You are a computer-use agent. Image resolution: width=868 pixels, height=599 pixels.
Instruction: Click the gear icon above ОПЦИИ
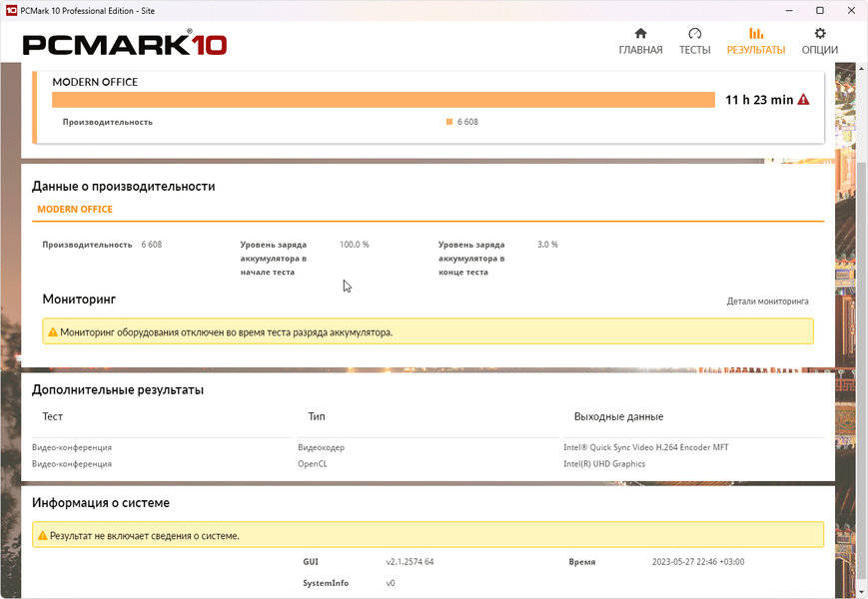[820, 33]
